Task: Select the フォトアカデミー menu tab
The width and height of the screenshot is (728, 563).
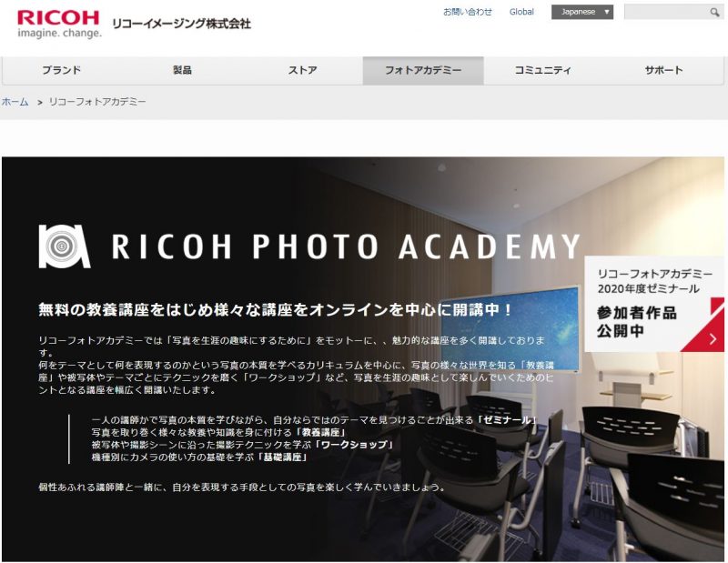Action: tap(423, 71)
